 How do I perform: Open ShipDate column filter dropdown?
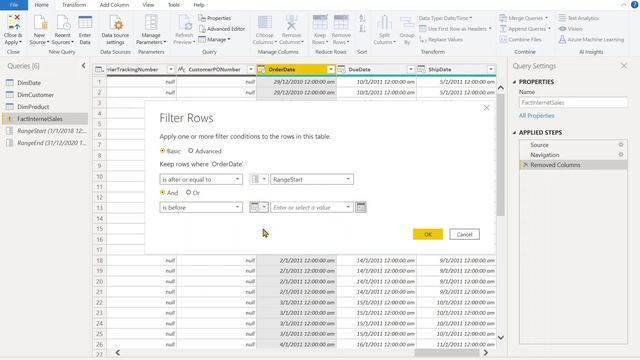(x=491, y=69)
